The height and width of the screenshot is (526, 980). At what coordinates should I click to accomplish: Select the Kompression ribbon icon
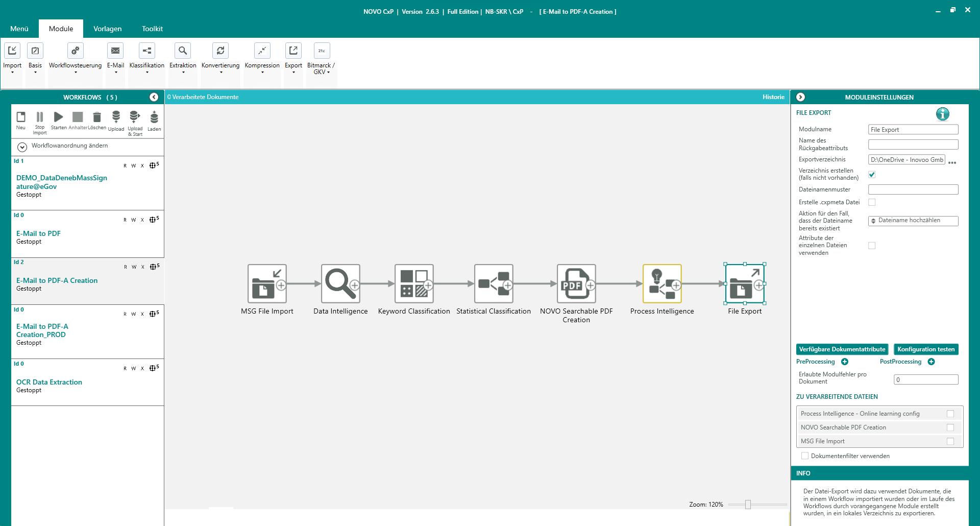pyautogui.click(x=262, y=51)
